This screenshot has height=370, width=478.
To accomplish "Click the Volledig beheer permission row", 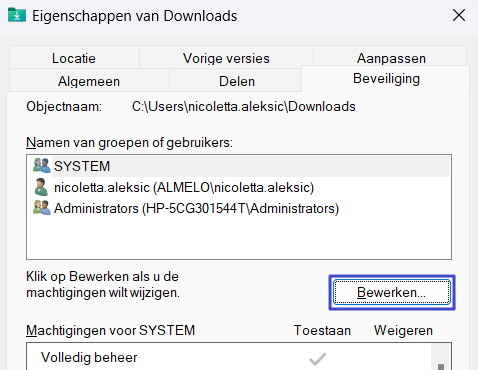I will 229,358.
